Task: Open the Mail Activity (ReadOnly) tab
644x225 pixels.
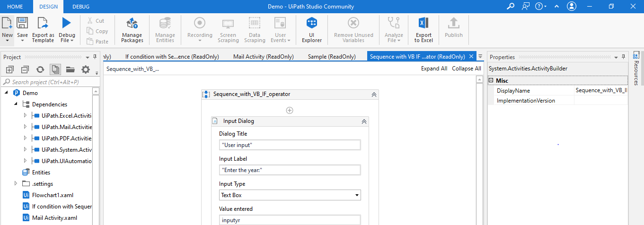Action: (264, 57)
